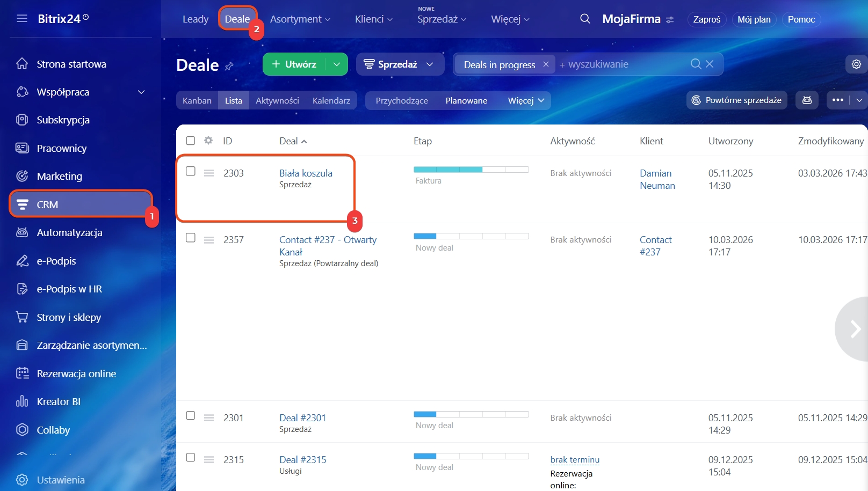Expand the Utwórz button dropdown arrow
Image resolution: width=868 pixels, height=491 pixels.
[x=337, y=64]
